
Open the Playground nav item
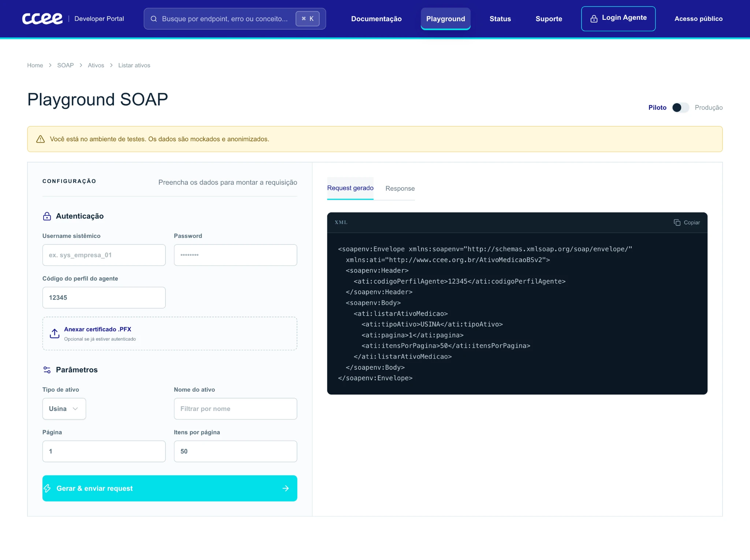tap(446, 19)
